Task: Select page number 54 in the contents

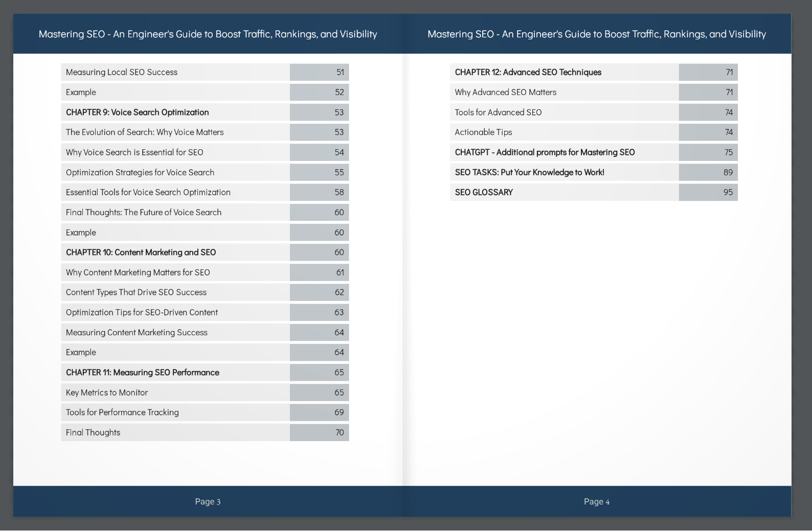Action: tap(340, 152)
